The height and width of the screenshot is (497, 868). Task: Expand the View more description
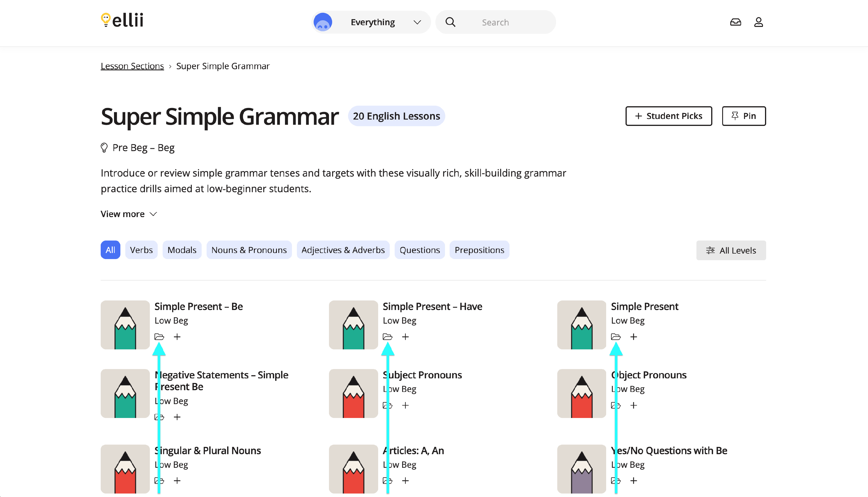tap(129, 214)
